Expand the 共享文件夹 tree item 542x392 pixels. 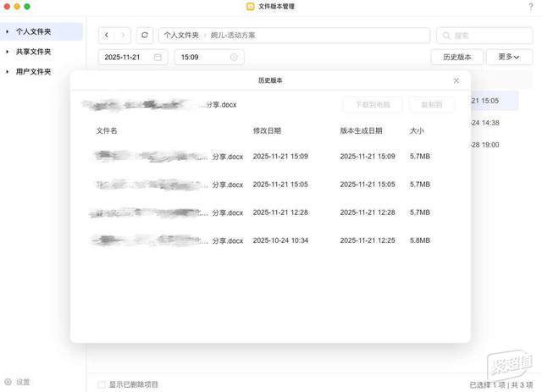tap(8, 52)
